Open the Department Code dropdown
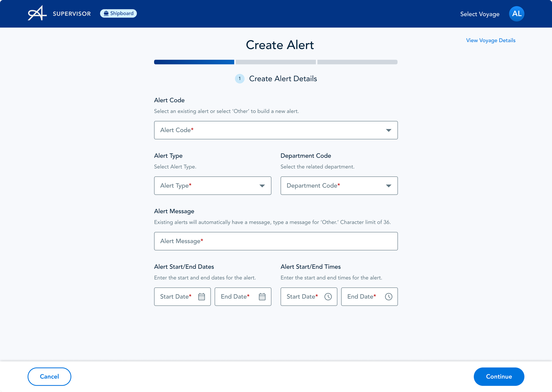The width and height of the screenshot is (552, 392). [x=388, y=186]
